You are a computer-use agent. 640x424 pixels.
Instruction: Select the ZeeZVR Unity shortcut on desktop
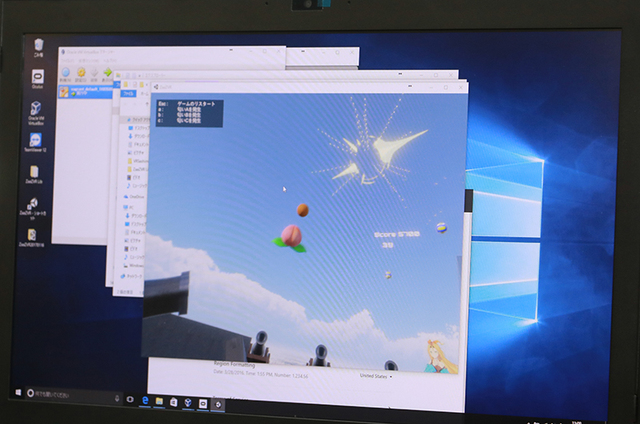(33, 209)
